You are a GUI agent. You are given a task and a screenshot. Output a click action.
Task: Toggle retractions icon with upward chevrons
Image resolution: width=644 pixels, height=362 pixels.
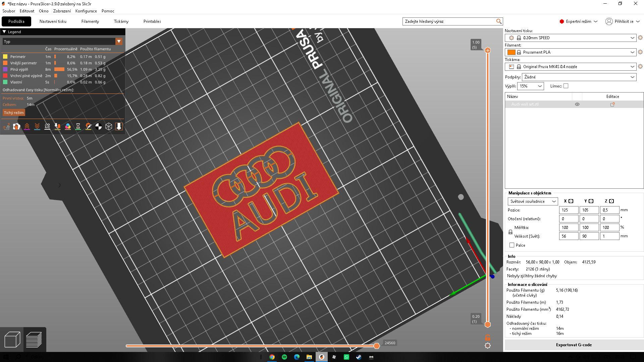tap(27, 126)
